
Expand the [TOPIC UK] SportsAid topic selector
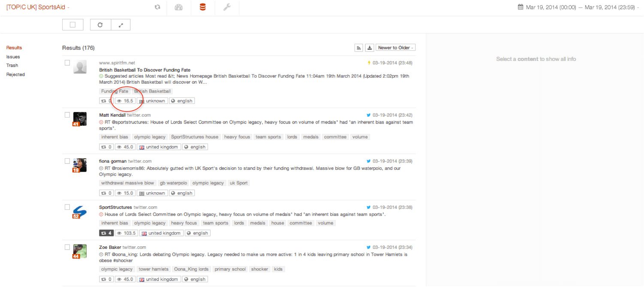pos(38,7)
